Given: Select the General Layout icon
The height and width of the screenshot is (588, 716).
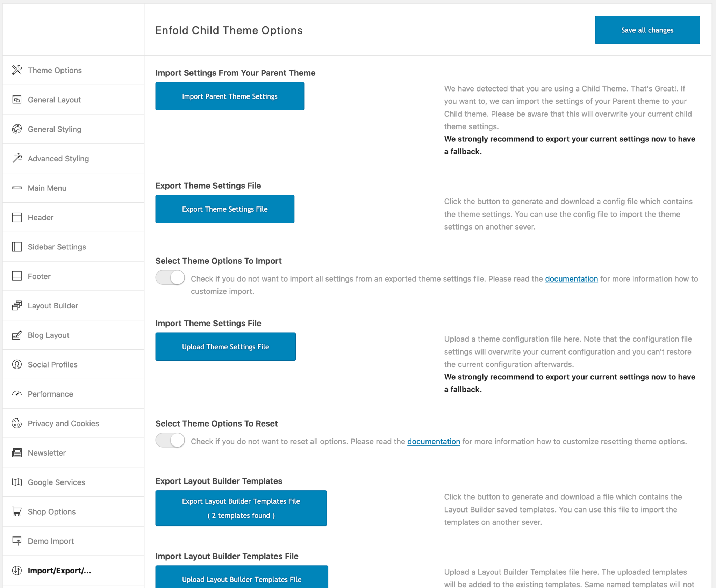Looking at the screenshot, I should coord(16,100).
